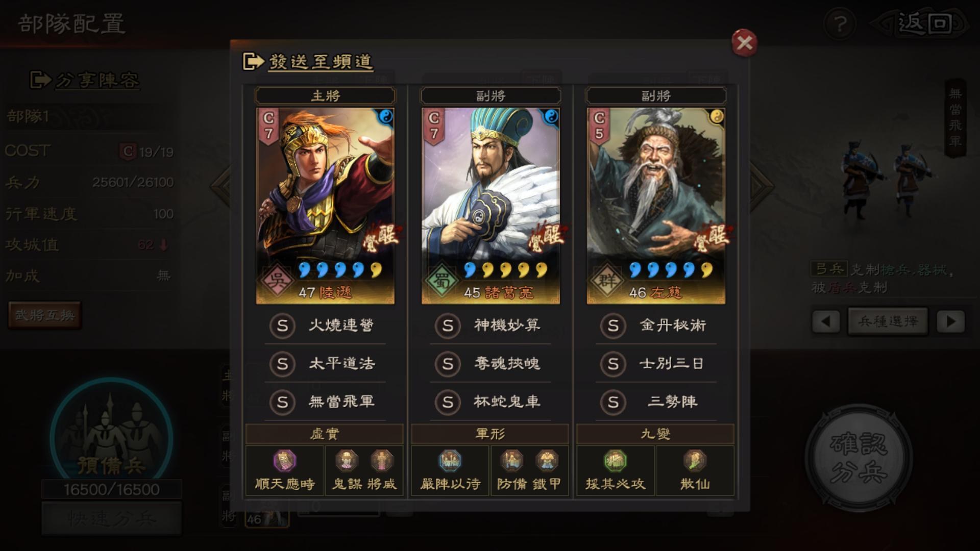Click the 鐵甲 armor icon
Screen dimensions: 980x551
coord(547,461)
